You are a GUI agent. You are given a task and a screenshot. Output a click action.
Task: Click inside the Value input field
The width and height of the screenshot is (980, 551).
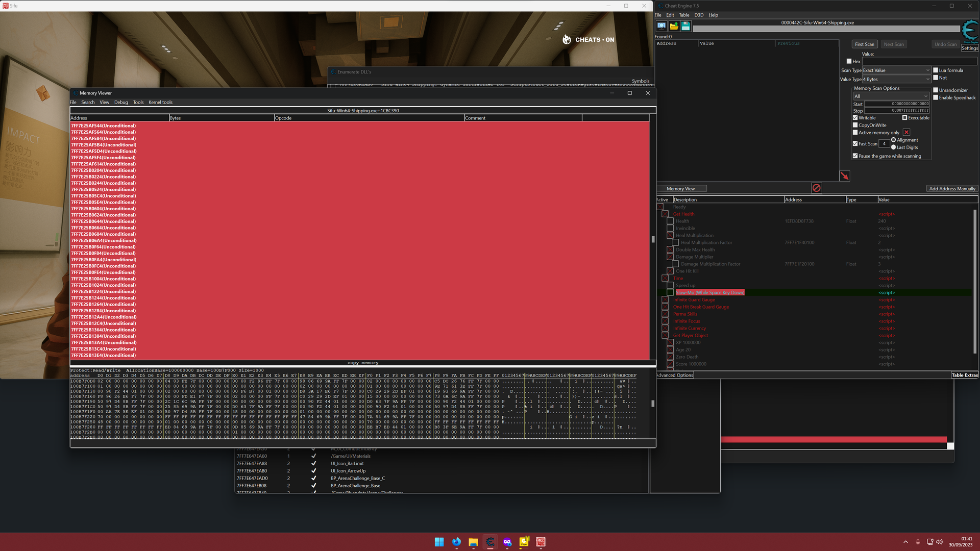[919, 61]
